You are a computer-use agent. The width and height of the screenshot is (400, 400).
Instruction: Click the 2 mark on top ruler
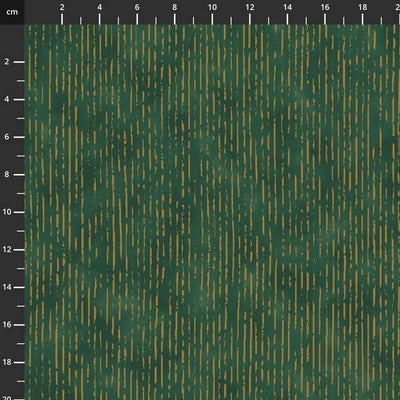[62, 7]
